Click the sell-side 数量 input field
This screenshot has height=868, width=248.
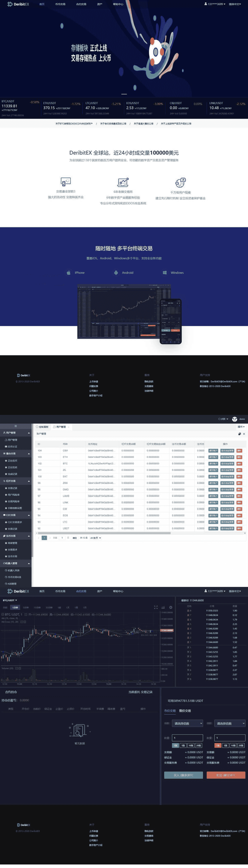tap(230, 738)
